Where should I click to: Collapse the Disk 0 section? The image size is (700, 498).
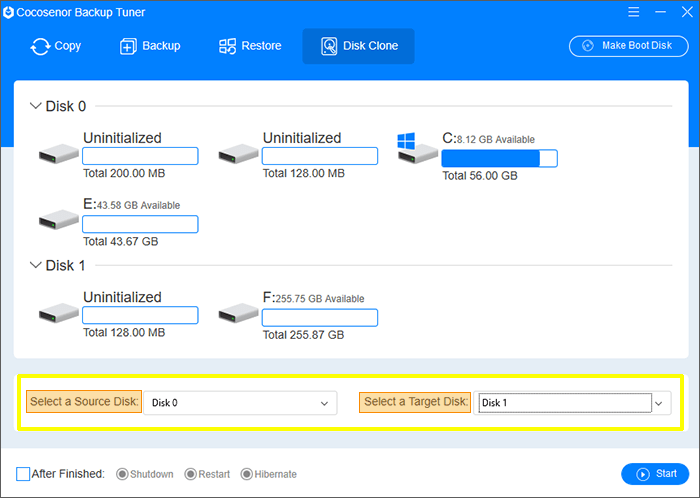pyautogui.click(x=35, y=106)
